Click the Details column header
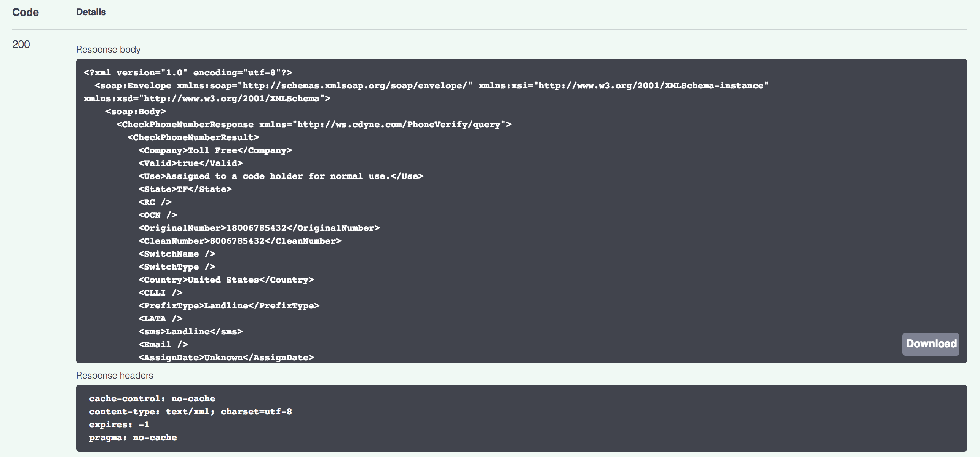This screenshot has height=457, width=980. click(x=91, y=12)
